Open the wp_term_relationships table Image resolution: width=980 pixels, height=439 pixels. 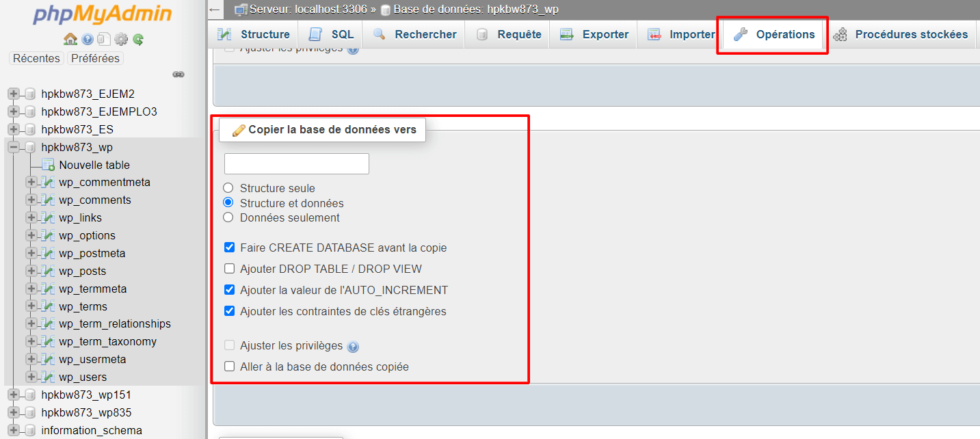tap(115, 324)
